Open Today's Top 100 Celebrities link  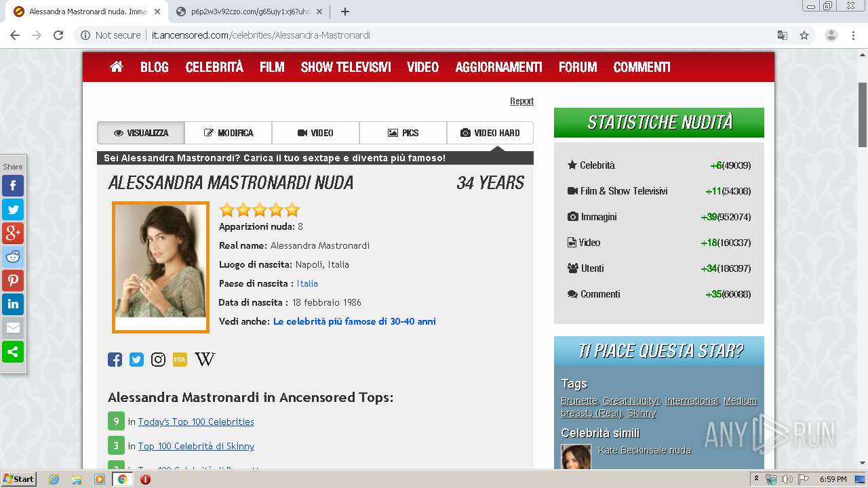tap(196, 422)
